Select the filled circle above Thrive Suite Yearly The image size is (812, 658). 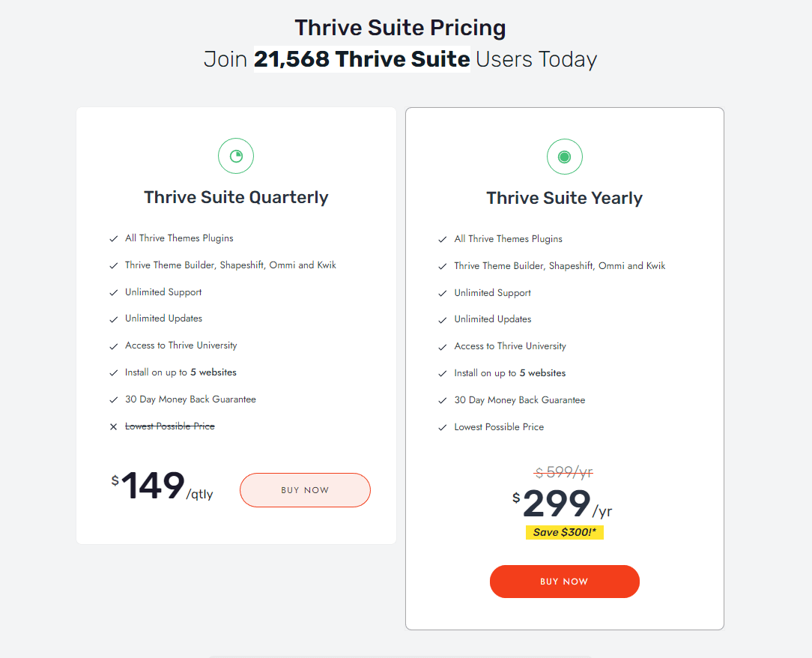565,157
